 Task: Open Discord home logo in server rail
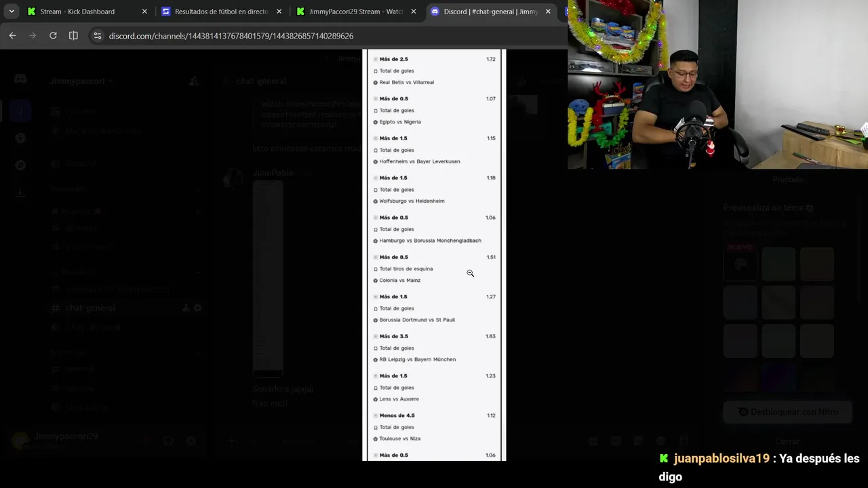(x=20, y=79)
